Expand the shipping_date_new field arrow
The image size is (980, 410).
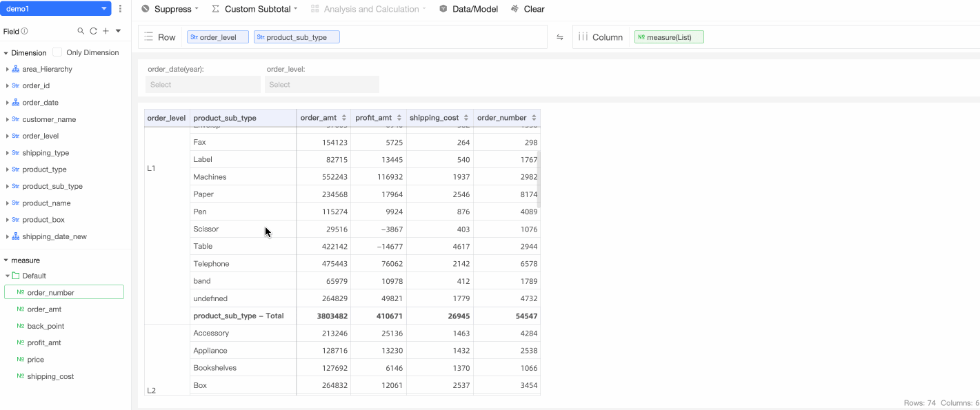[7, 236]
